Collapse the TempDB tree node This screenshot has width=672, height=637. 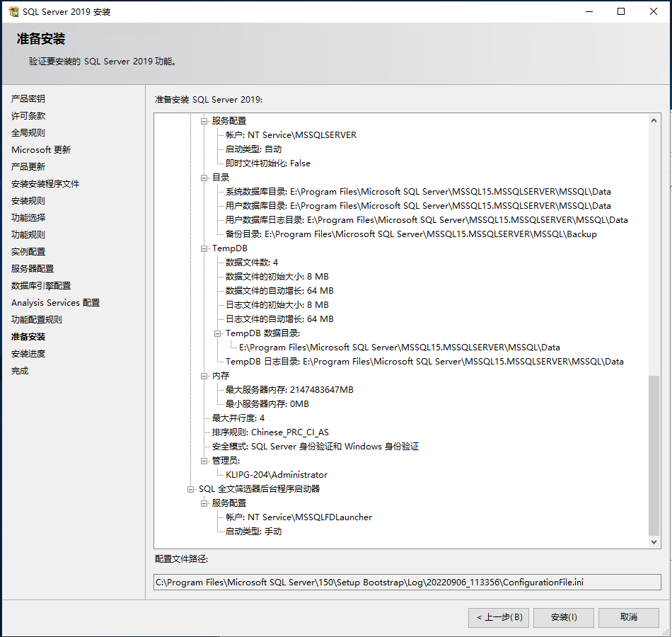pos(204,248)
